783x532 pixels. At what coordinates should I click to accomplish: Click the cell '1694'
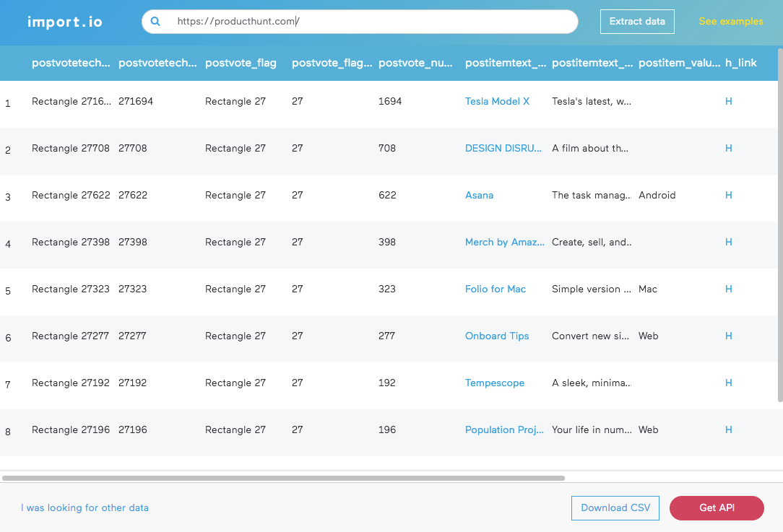[390, 101]
